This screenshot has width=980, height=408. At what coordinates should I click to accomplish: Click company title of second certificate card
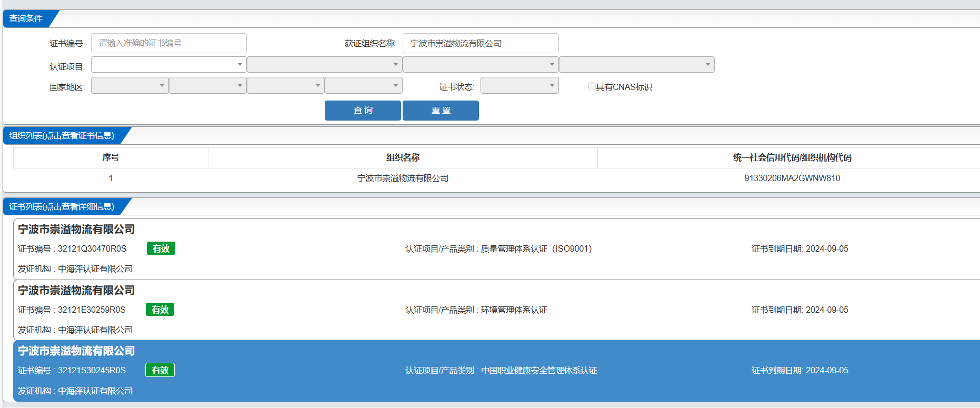(x=76, y=291)
